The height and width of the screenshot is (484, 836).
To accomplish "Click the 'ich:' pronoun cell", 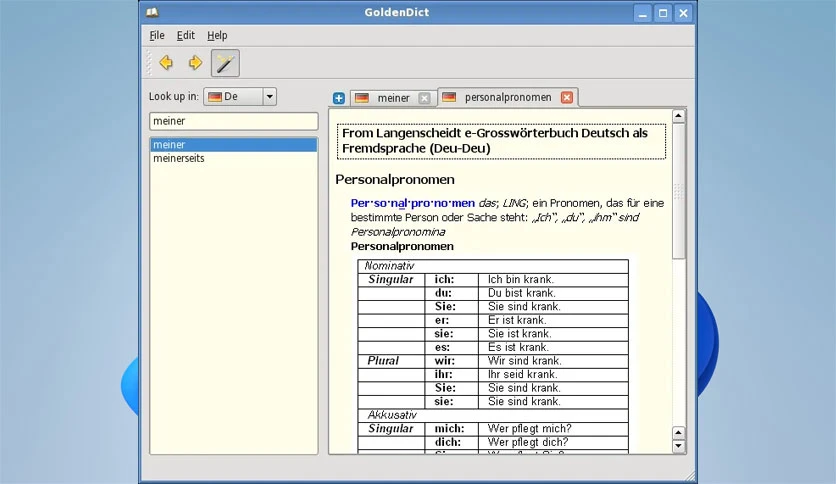I will pyautogui.click(x=451, y=280).
